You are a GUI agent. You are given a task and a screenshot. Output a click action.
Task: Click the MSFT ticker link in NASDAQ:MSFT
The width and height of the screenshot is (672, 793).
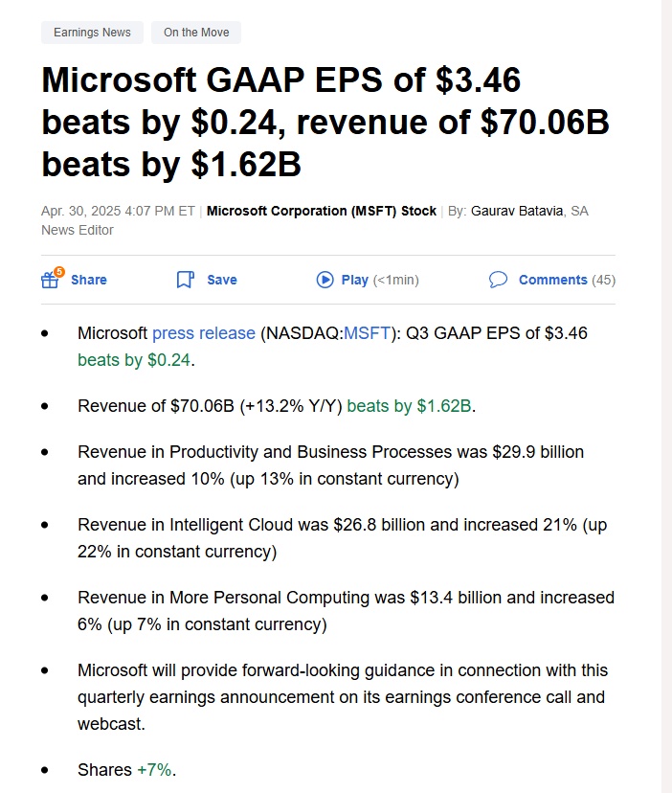tap(367, 333)
